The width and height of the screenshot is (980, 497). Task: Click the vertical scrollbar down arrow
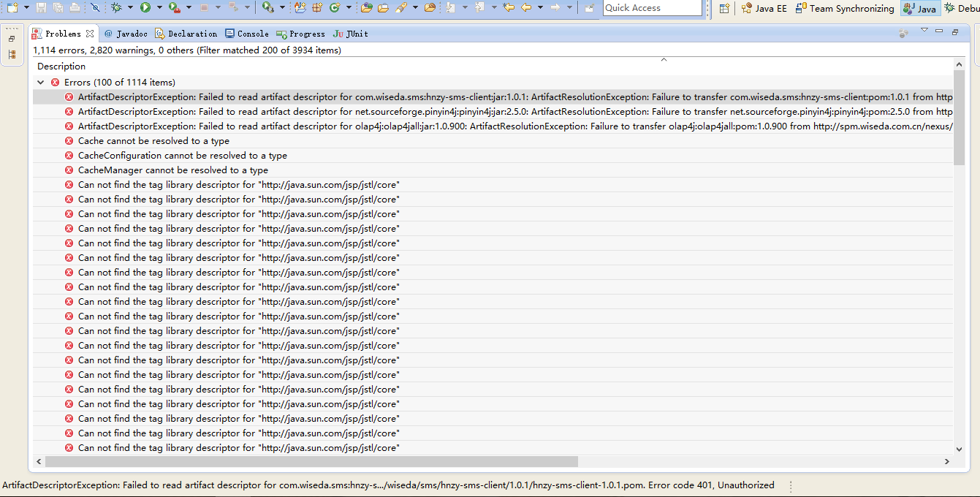click(960, 449)
